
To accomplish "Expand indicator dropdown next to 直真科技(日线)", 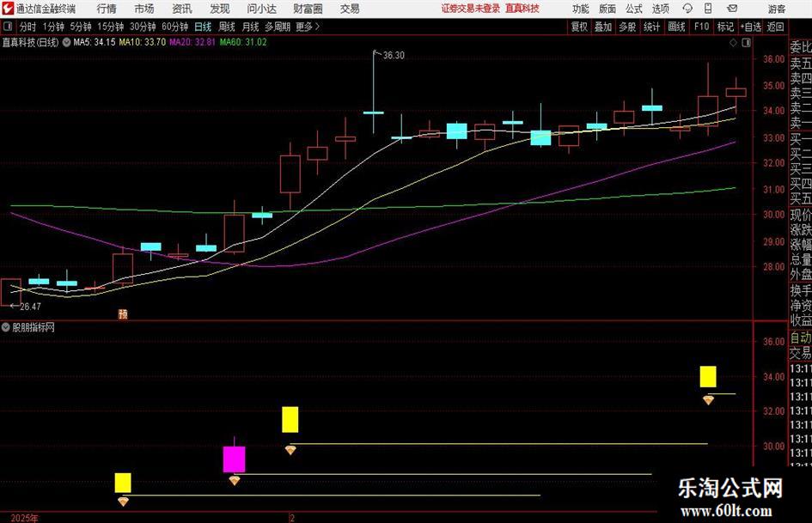I will click(x=66, y=42).
